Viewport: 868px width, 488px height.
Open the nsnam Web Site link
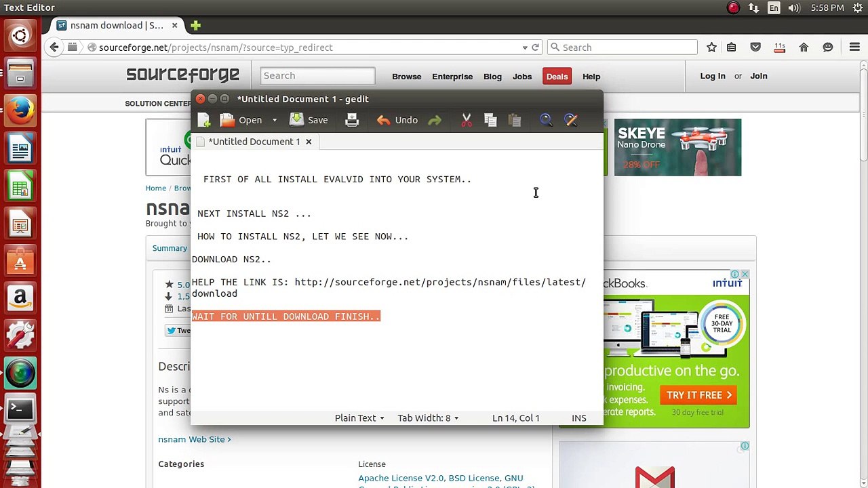[195, 439]
